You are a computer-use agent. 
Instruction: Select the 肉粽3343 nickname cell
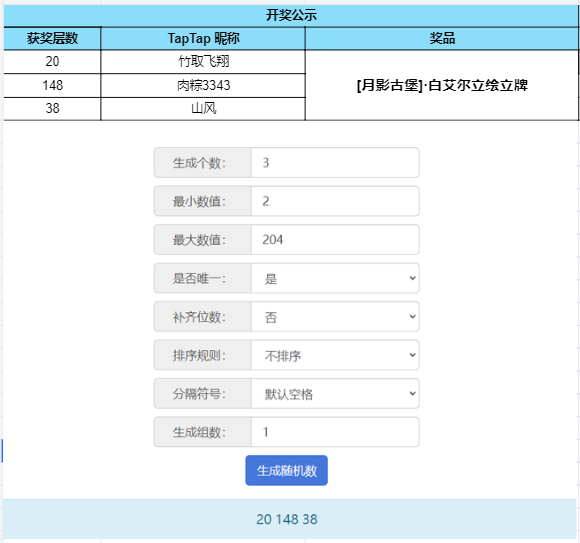click(x=203, y=85)
